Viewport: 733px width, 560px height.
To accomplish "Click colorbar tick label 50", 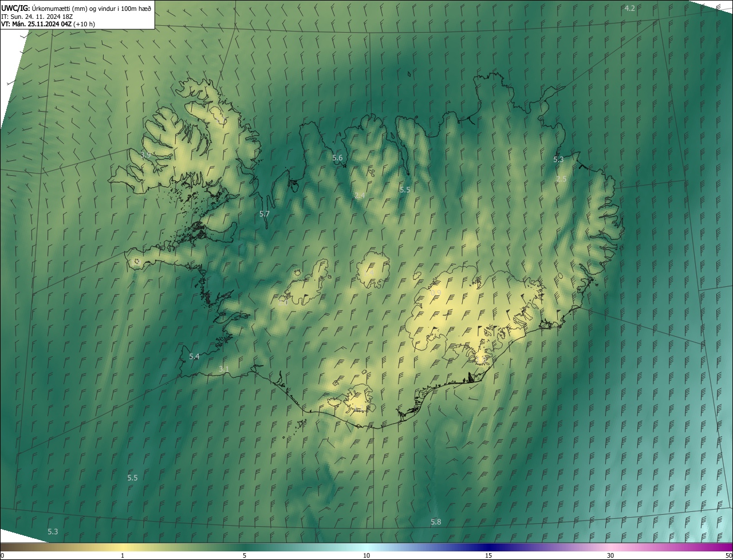I will coord(728,555).
